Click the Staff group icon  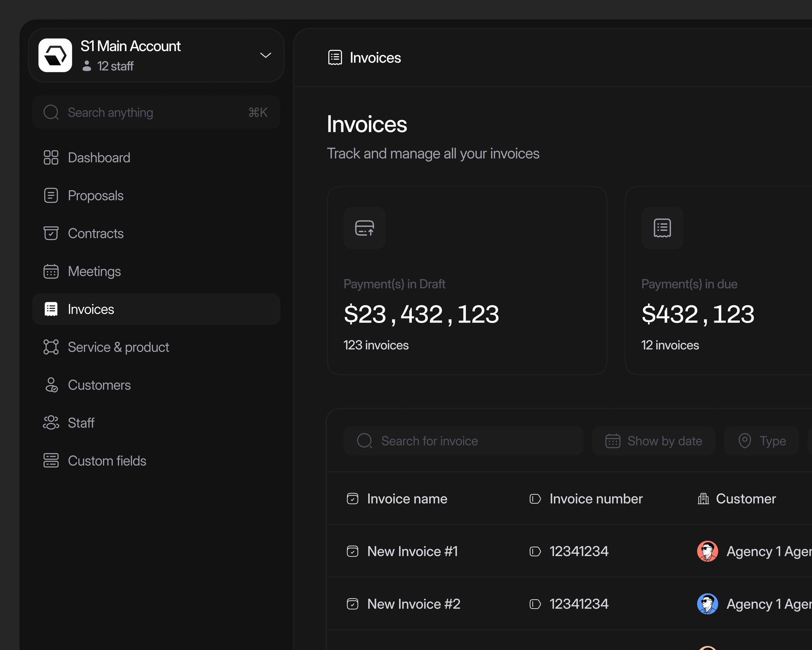51,423
